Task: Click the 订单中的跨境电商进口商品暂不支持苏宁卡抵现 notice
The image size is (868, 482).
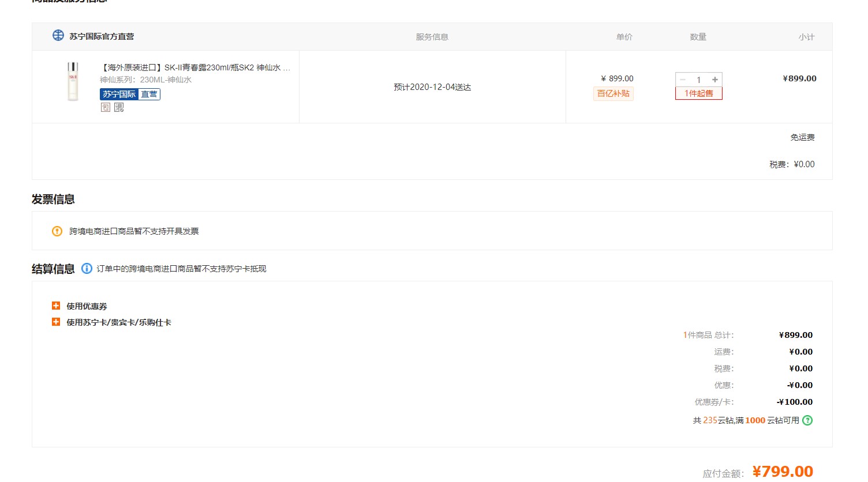Action: [181, 269]
